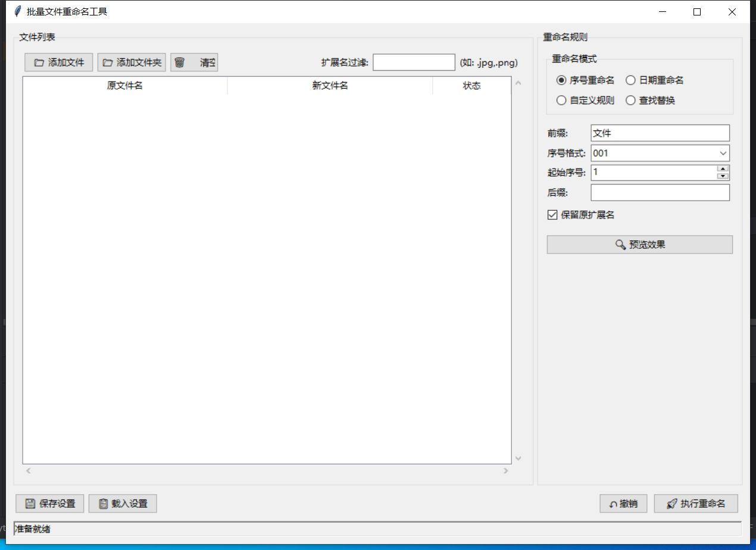Click the 起始序号 spinbox value field
This screenshot has width=756, height=550.
click(654, 173)
